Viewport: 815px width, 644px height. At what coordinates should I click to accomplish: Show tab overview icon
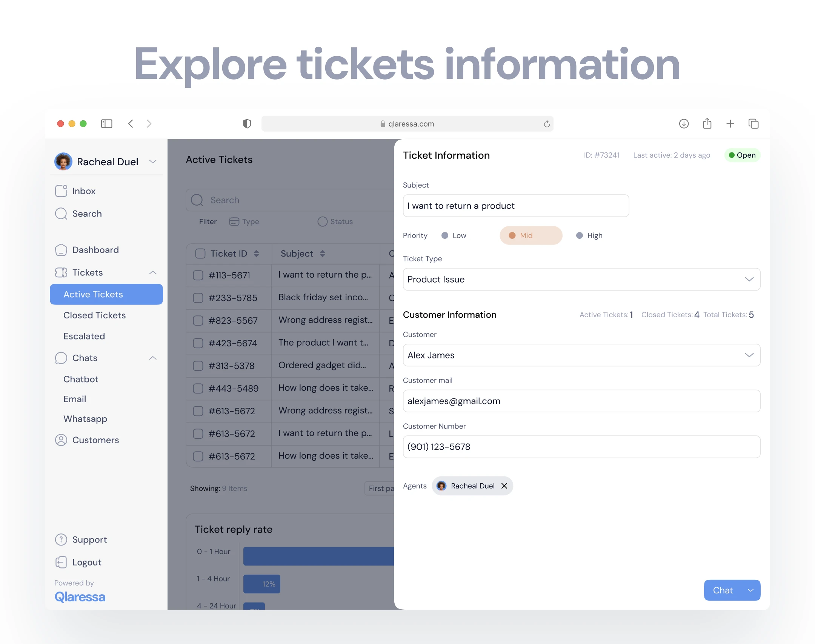click(x=753, y=124)
